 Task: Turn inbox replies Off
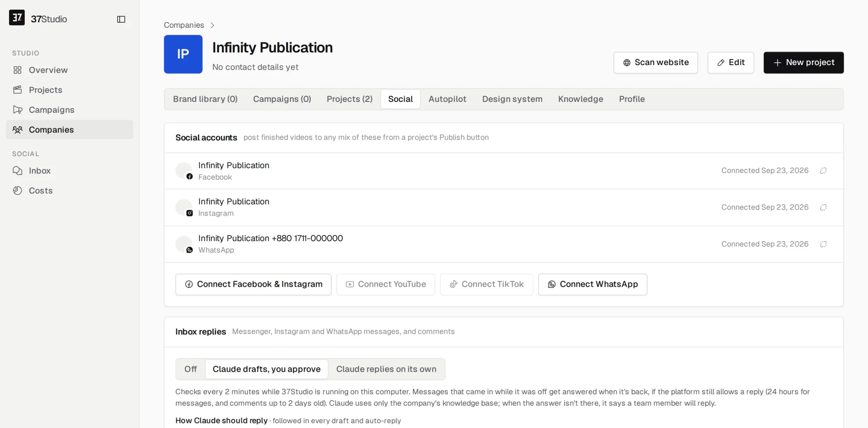pyautogui.click(x=191, y=369)
